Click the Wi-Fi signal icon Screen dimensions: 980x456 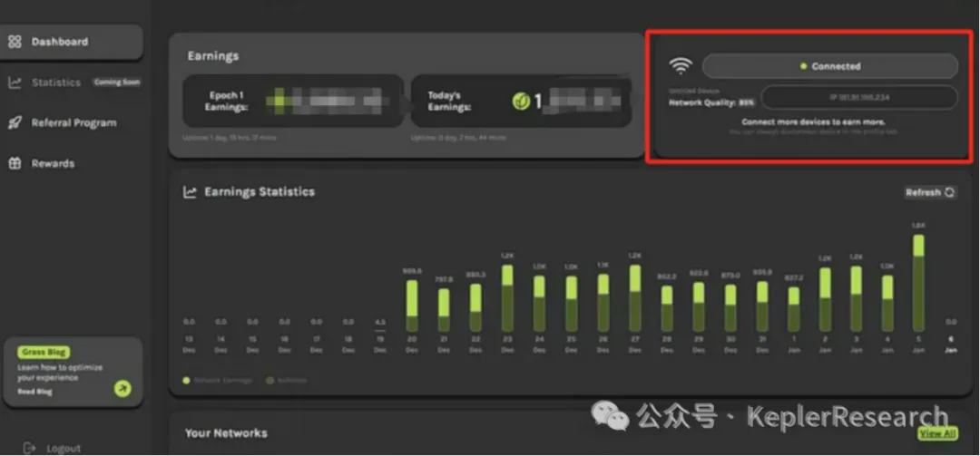coord(681,65)
